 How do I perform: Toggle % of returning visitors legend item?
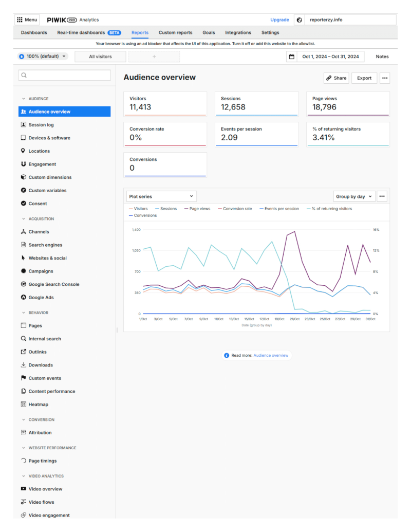[331, 209]
